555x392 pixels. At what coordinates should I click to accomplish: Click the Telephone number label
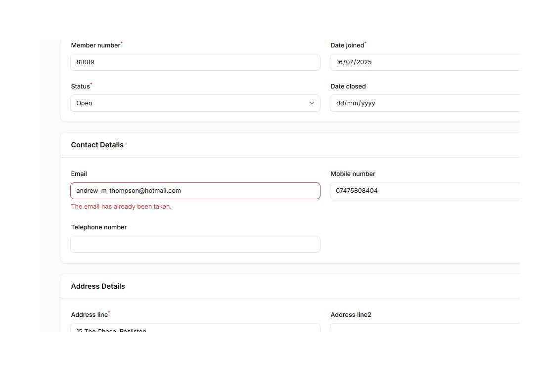point(99,227)
